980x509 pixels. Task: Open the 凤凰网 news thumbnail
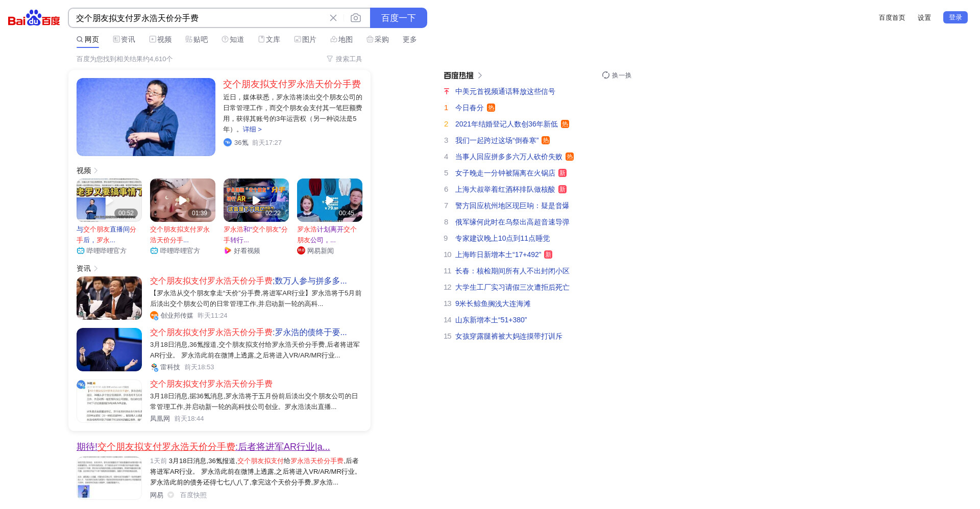click(109, 401)
